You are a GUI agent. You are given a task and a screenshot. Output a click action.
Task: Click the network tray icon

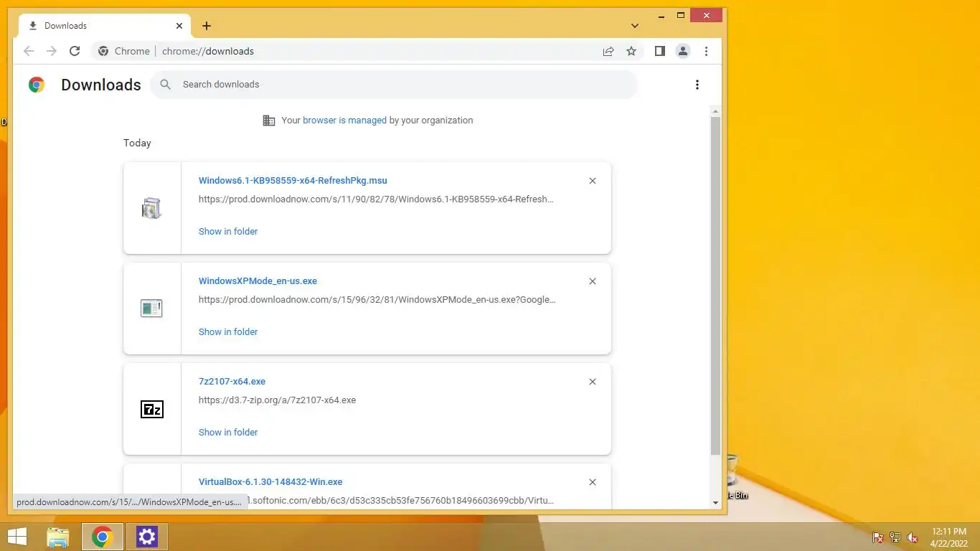pyautogui.click(x=895, y=537)
